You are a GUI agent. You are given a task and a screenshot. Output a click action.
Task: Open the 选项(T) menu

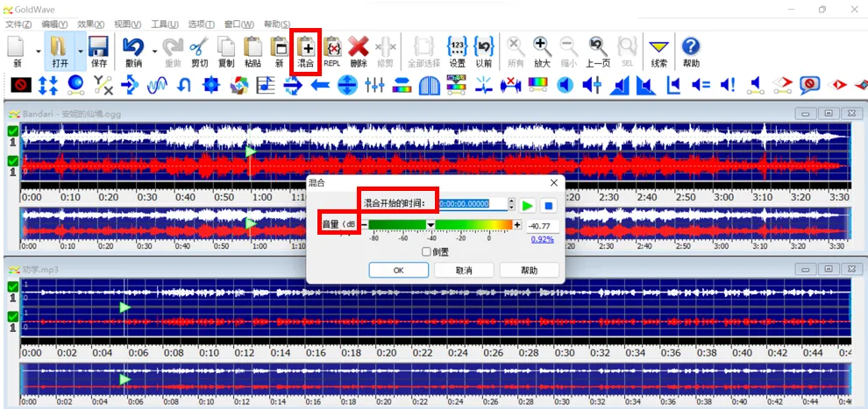(x=202, y=25)
